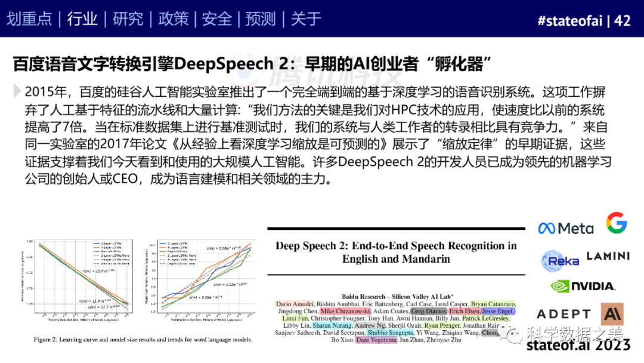Switch to the 研究 section
This screenshot has height=363, width=644.
(128, 19)
